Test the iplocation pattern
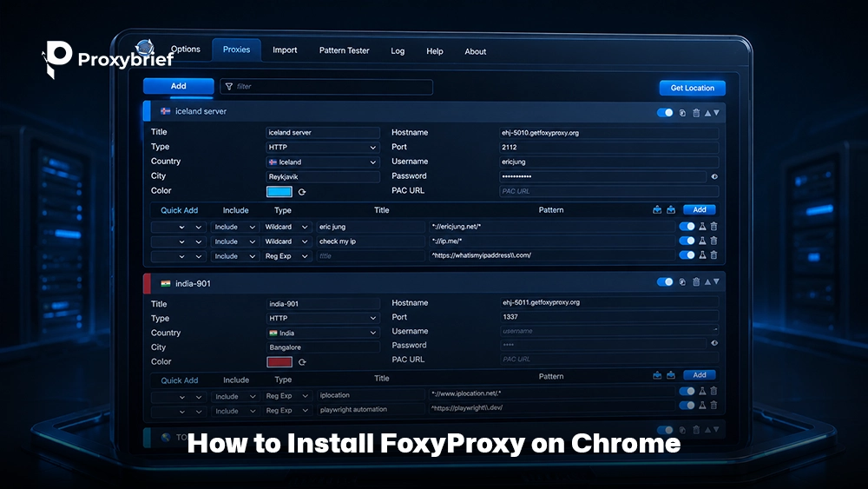 (x=702, y=391)
